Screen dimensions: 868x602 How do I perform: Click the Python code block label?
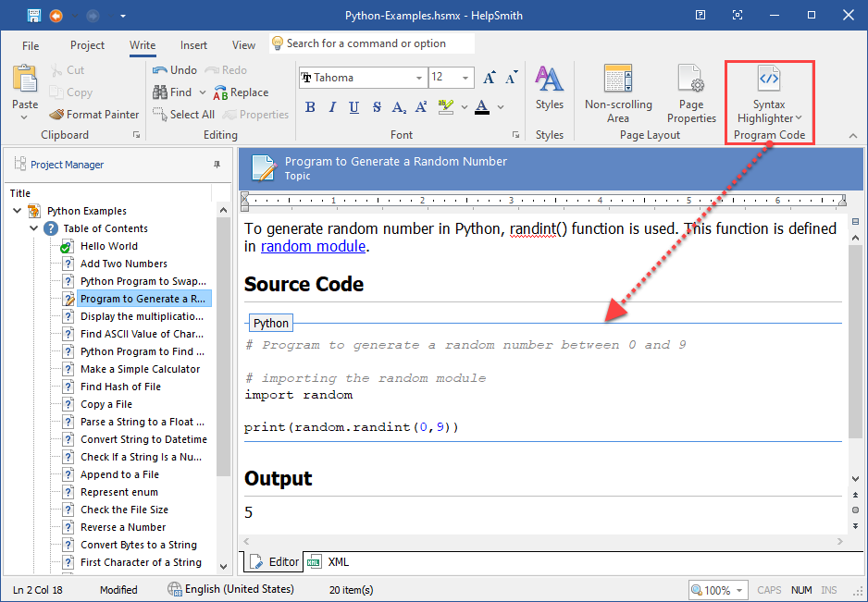[x=271, y=323]
